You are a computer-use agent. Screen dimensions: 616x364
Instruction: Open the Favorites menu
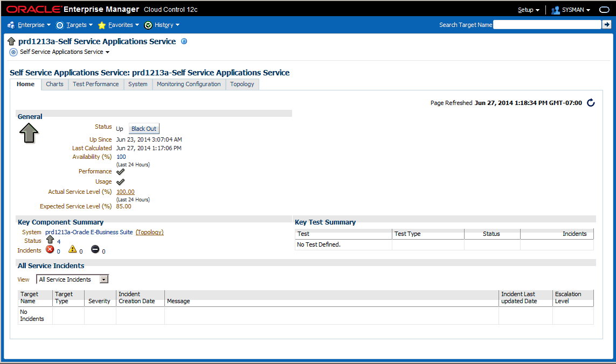pos(123,25)
